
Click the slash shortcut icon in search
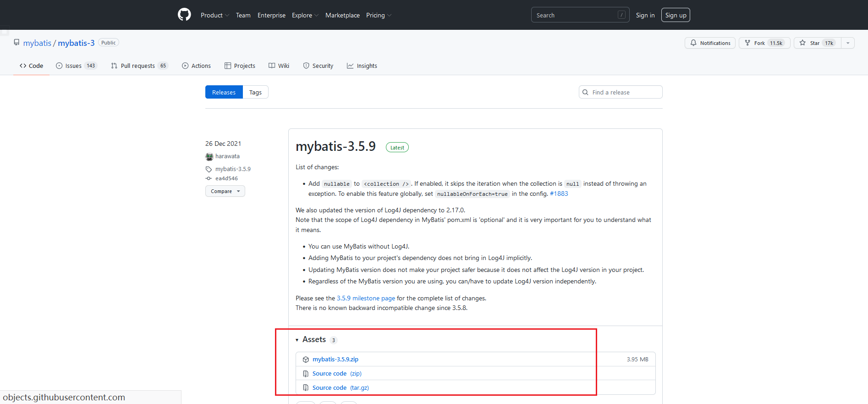(621, 15)
